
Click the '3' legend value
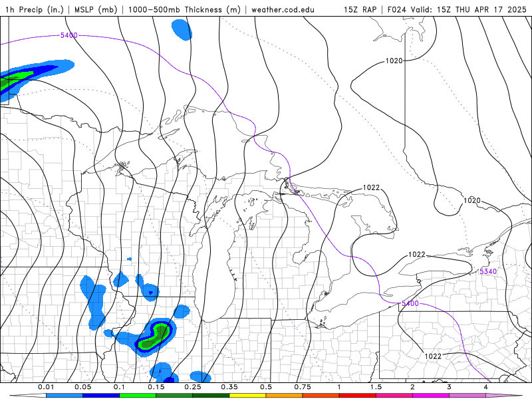[450, 387]
